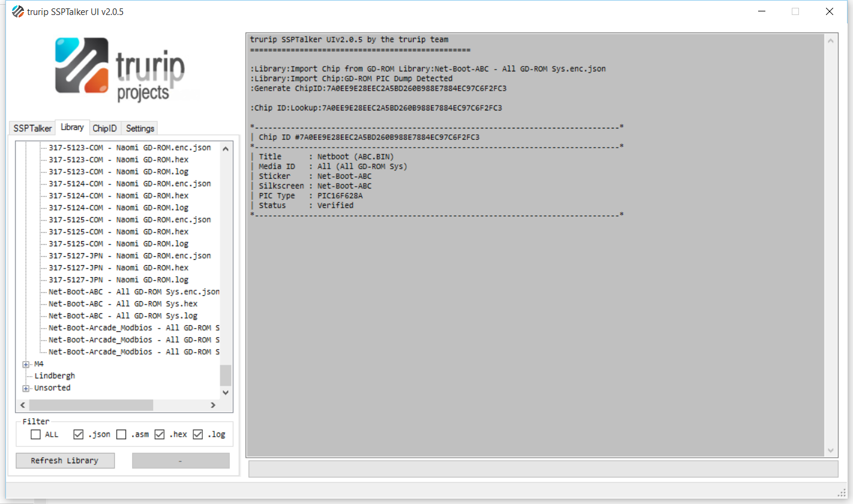The height and width of the screenshot is (504, 853).
Task: Click the Refresh Library button
Action: click(x=64, y=460)
